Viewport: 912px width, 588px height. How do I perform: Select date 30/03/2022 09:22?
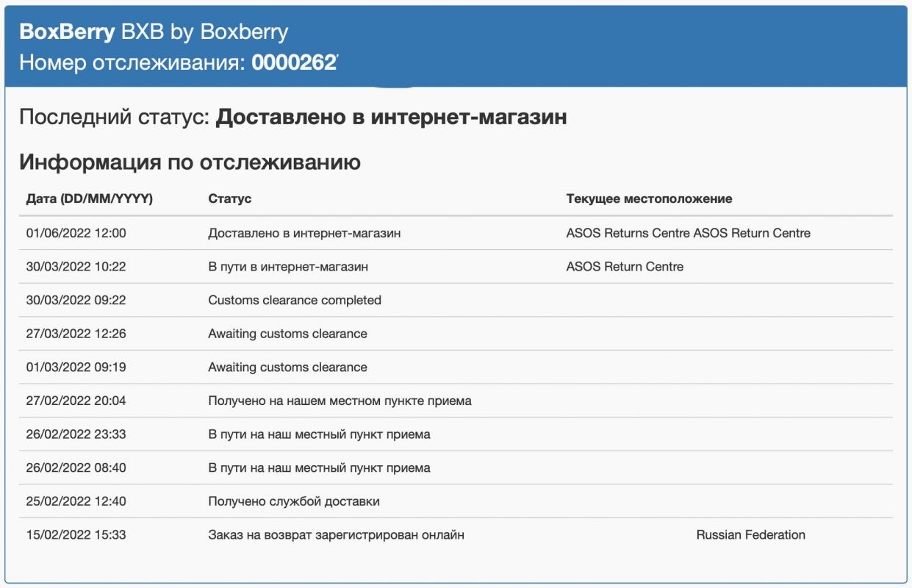pos(76,300)
